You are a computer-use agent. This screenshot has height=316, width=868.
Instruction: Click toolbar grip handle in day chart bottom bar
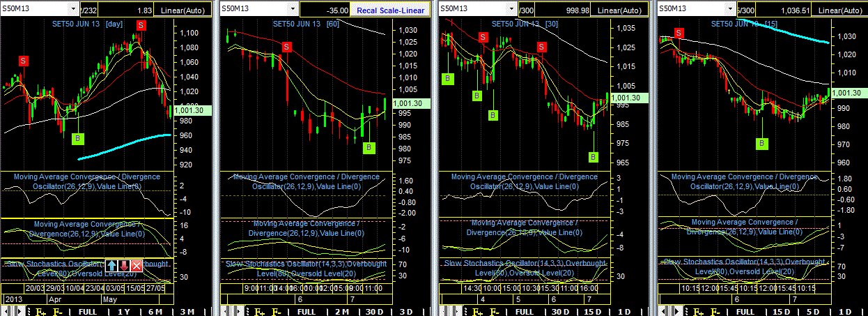pyautogui.click(x=29, y=311)
